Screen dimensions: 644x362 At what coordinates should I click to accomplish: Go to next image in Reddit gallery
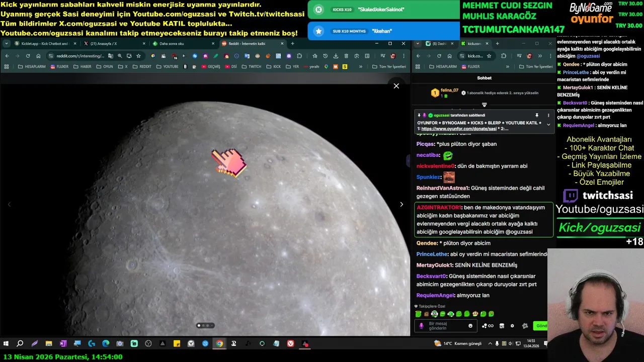401,204
